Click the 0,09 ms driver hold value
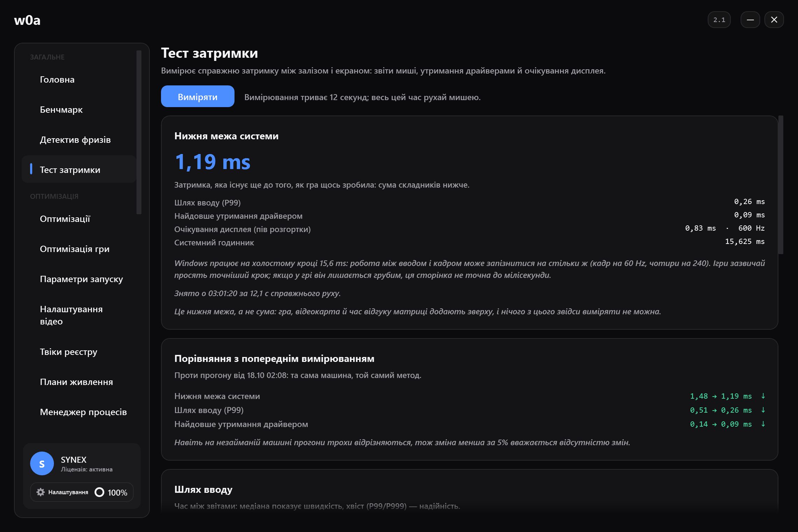 tap(749, 215)
